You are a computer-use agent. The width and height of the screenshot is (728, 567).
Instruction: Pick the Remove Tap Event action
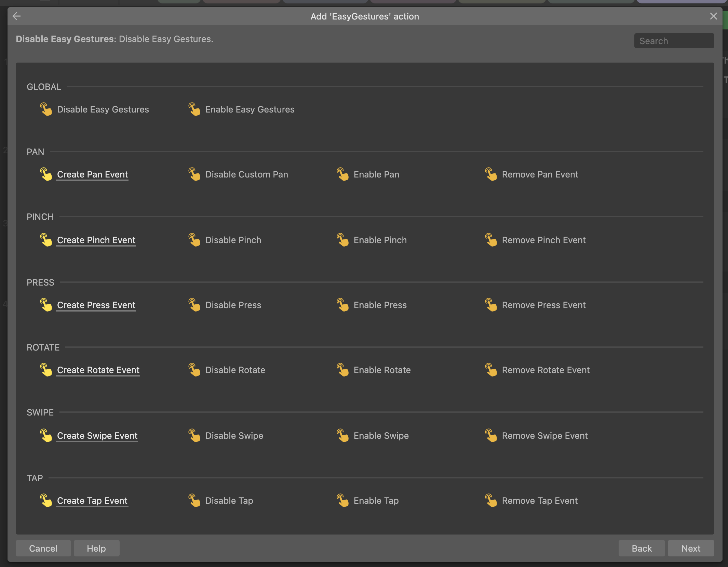click(539, 501)
